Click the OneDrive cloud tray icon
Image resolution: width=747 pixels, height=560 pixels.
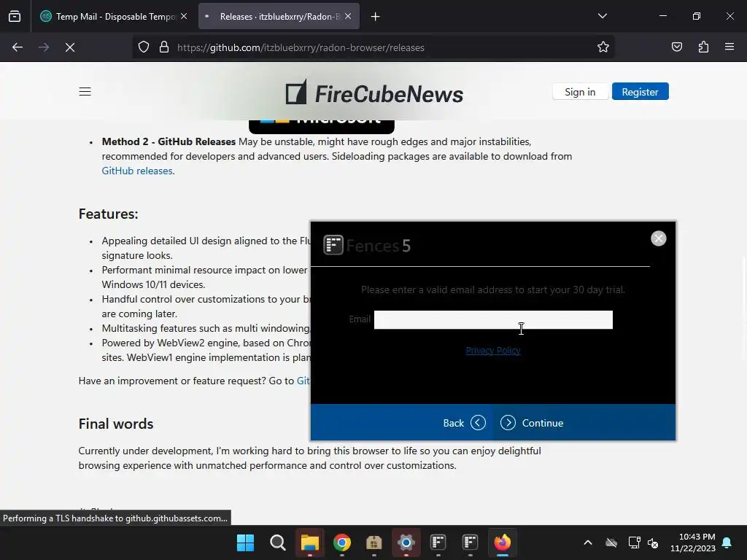611,542
